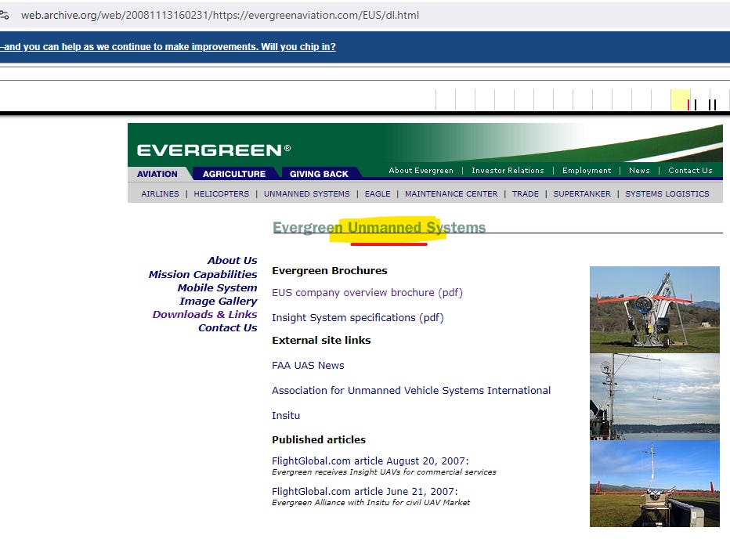The width and height of the screenshot is (730, 560).
Task: Open FlightGlobal.com article June 21, 2007
Action: pos(364,492)
